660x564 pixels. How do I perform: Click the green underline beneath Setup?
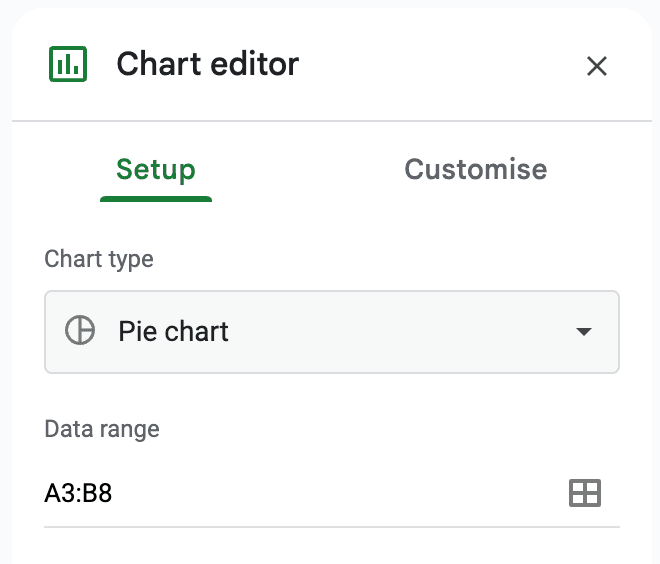coord(155,198)
